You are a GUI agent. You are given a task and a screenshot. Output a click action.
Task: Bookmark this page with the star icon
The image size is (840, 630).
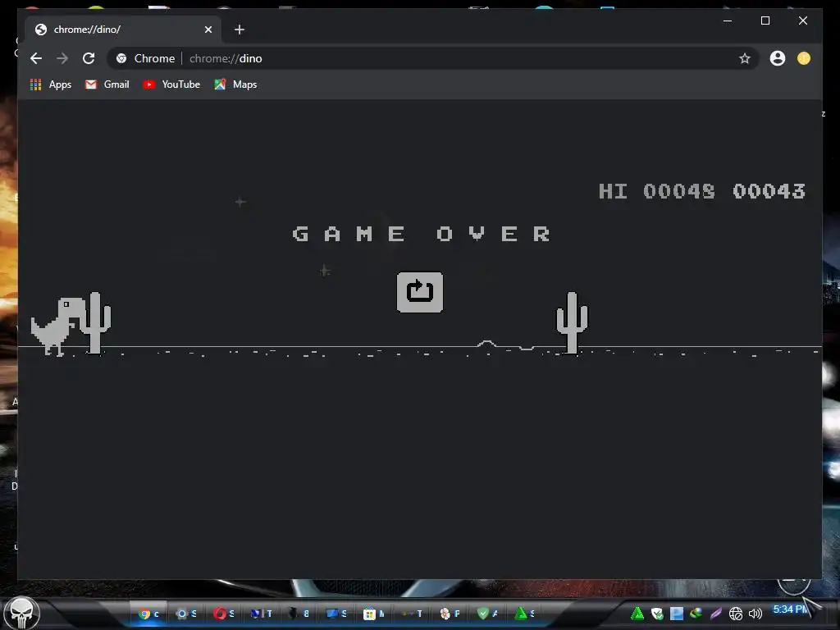[744, 58]
